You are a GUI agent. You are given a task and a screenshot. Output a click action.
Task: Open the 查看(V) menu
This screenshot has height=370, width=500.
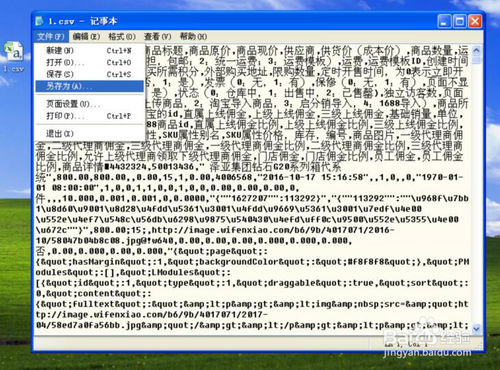point(157,36)
